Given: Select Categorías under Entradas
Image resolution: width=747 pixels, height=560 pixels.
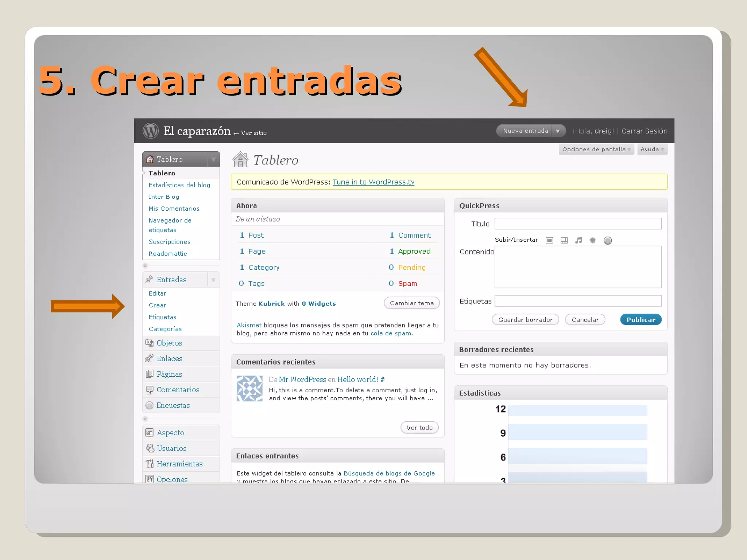Looking at the screenshot, I should (x=165, y=329).
